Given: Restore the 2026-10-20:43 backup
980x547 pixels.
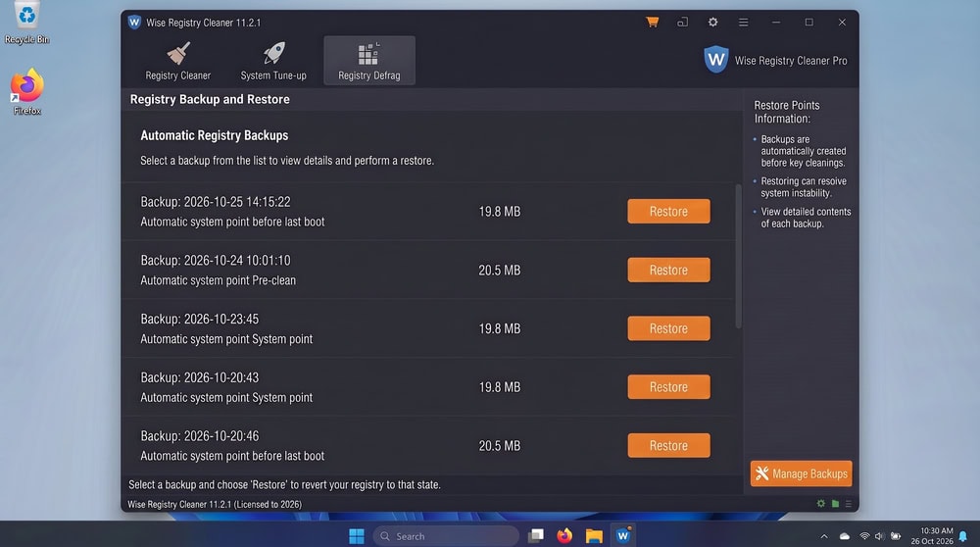Looking at the screenshot, I should coord(668,387).
